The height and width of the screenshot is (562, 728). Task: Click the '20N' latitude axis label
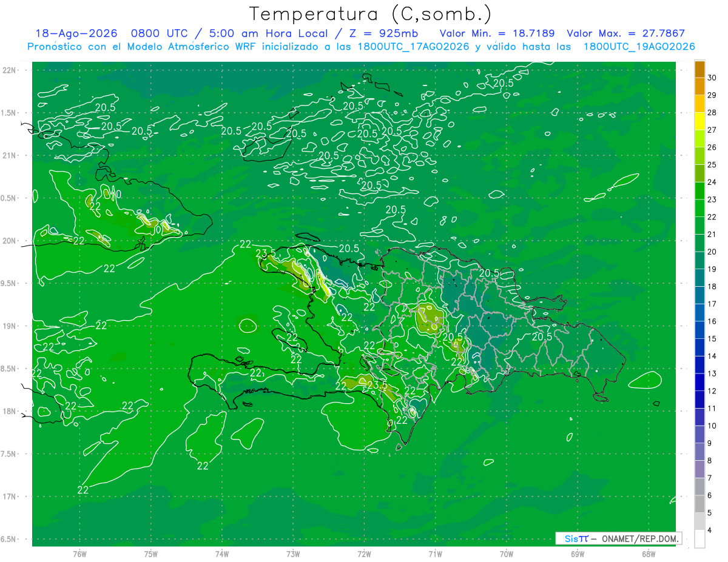click(10, 241)
